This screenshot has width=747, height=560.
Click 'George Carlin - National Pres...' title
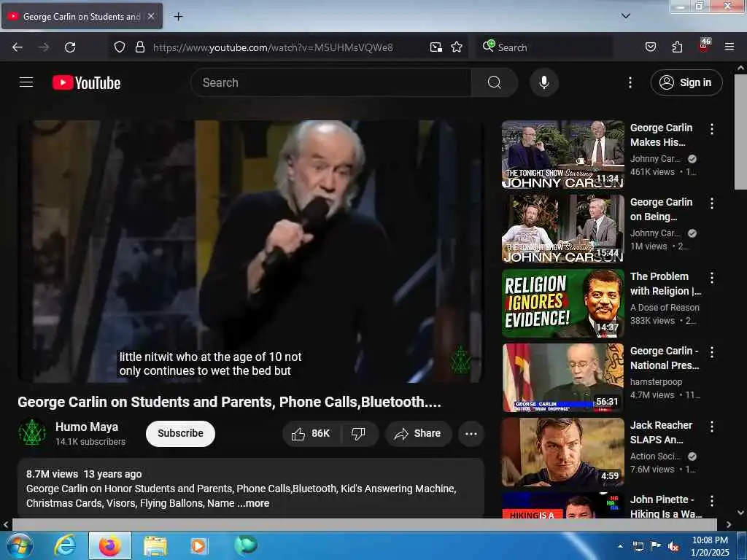click(665, 358)
